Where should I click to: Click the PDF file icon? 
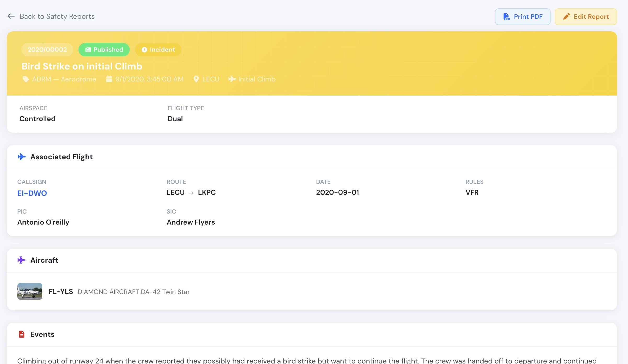pyautogui.click(x=506, y=17)
